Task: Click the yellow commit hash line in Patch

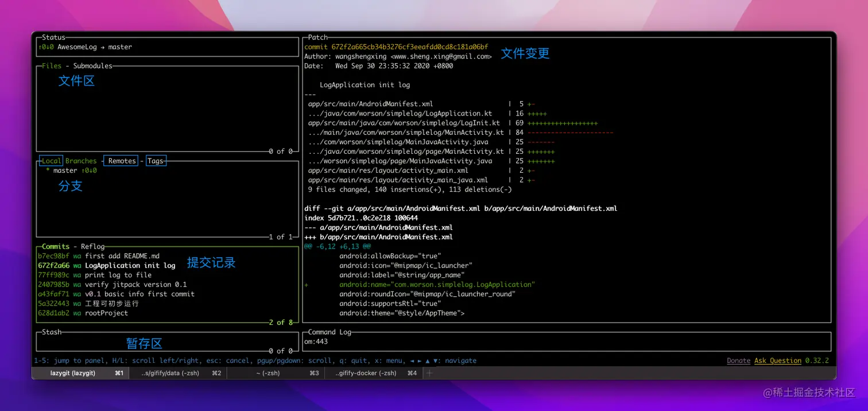Action: click(x=396, y=47)
